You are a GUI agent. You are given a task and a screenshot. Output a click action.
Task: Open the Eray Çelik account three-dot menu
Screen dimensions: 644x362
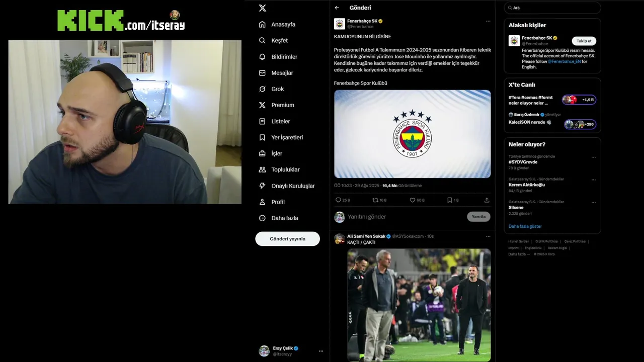point(321,351)
